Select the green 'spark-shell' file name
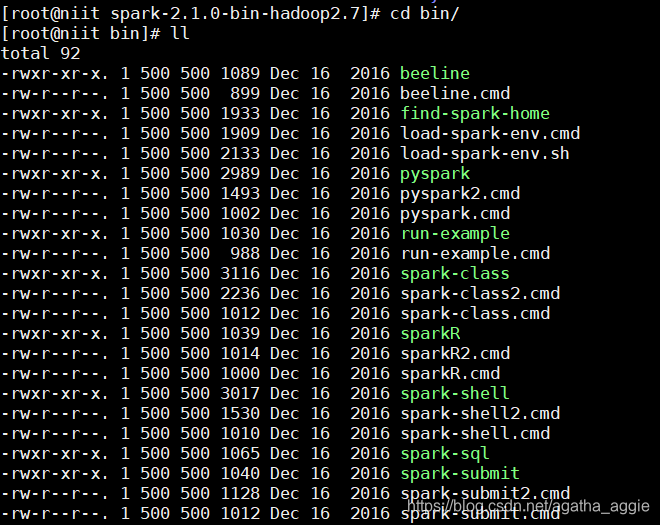The height and width of the screenshot is (525, 660). tap(455, 393)
